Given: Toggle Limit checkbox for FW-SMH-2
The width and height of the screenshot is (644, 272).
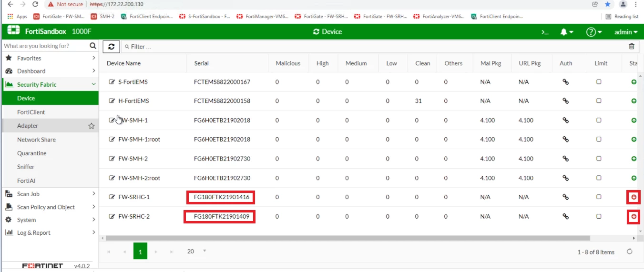Looking at the screenshot, I should 599,159.
